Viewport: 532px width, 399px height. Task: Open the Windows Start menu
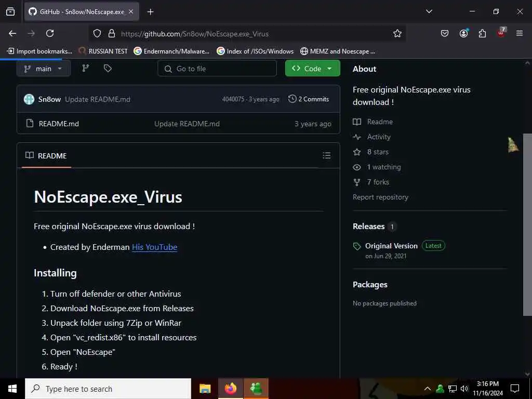pos(12,389)
